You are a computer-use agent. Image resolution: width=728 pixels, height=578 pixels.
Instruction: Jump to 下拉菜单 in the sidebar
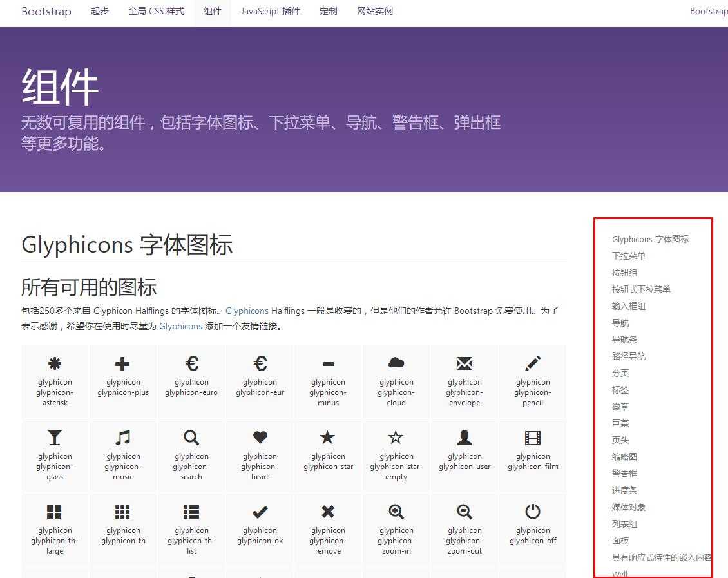pos(629,256)
